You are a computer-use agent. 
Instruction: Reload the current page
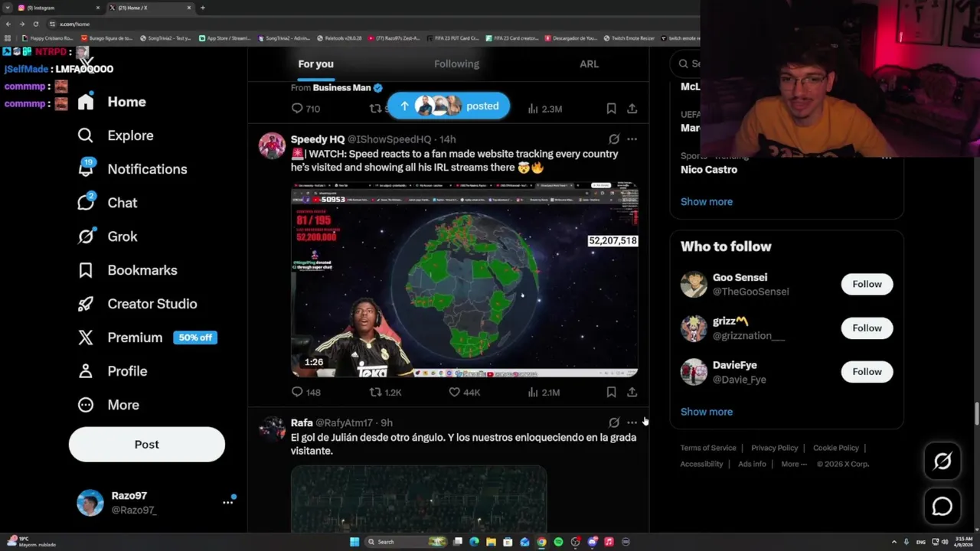pyautogui.click(x=35, y=24)
